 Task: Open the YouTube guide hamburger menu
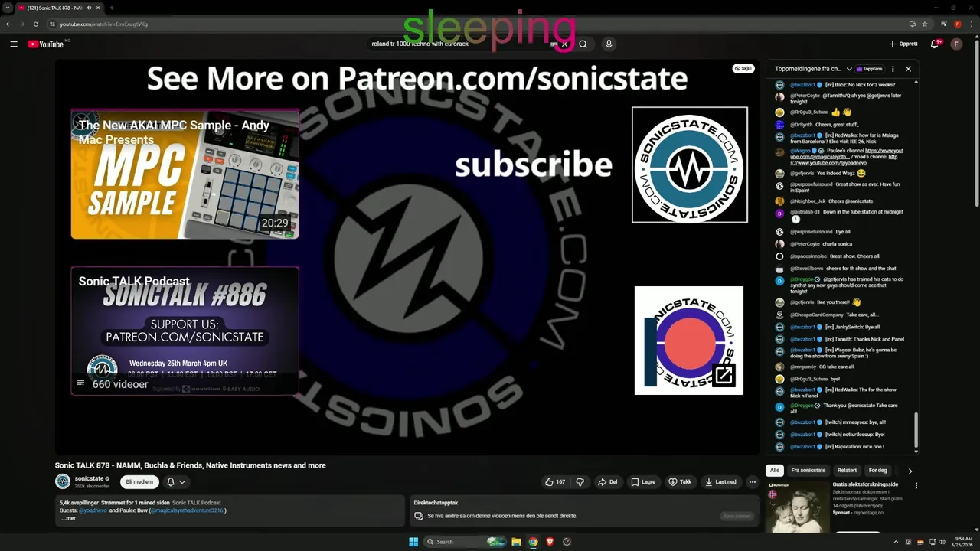(14, 44)
